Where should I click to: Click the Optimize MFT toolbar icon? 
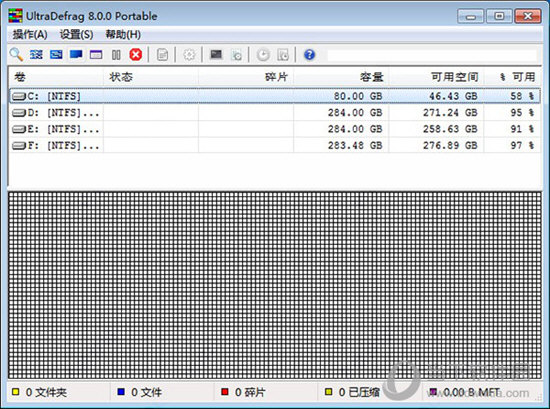pos(96,55)
